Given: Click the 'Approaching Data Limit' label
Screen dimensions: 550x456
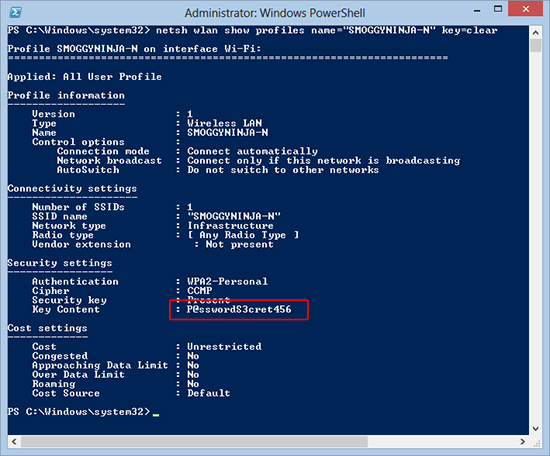Looking at the screenshot, I should [x=100, y=365].
